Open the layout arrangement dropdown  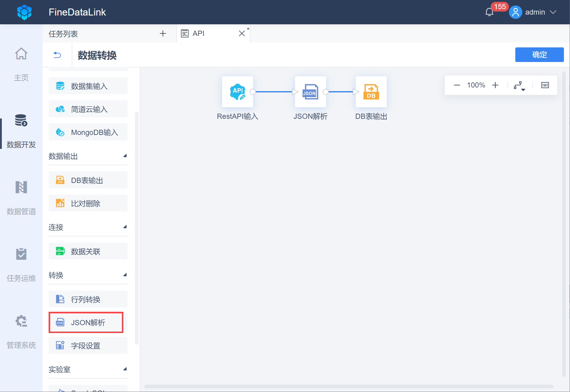[x=520, y=85]
